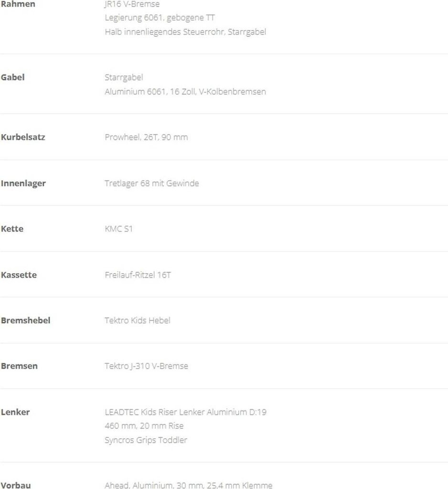This screenshot has width=448, height=489.
Task: Click the Gabel specification label
Action: (x=13, y=77)
